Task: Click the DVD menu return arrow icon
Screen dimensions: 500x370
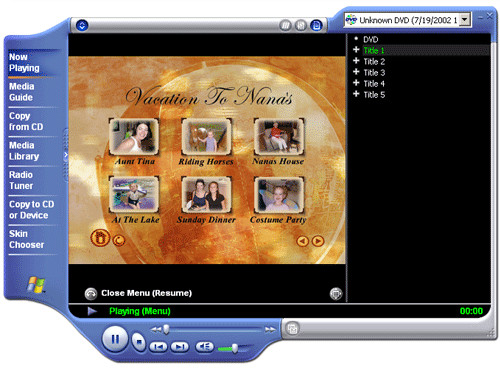Action: point(119,240)
